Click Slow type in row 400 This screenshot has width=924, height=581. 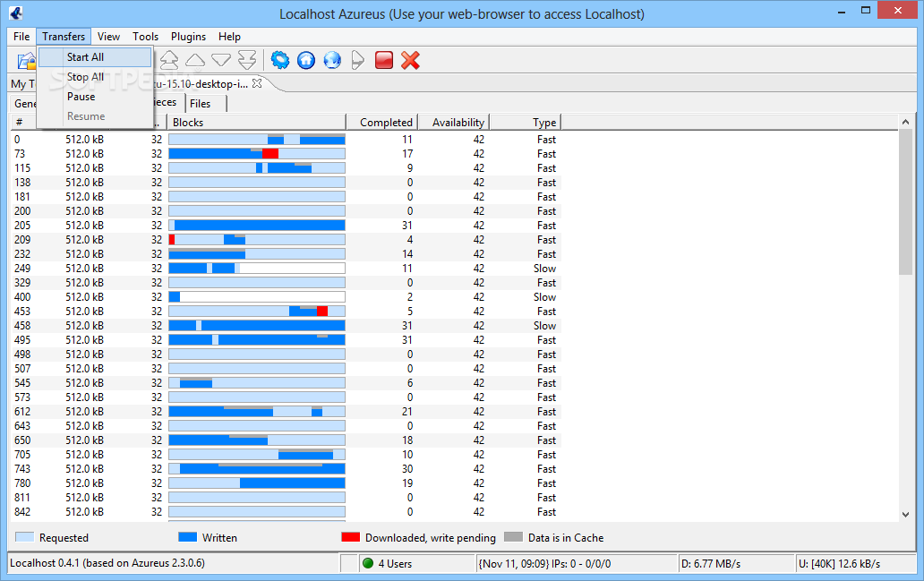[x=544, y=297]
